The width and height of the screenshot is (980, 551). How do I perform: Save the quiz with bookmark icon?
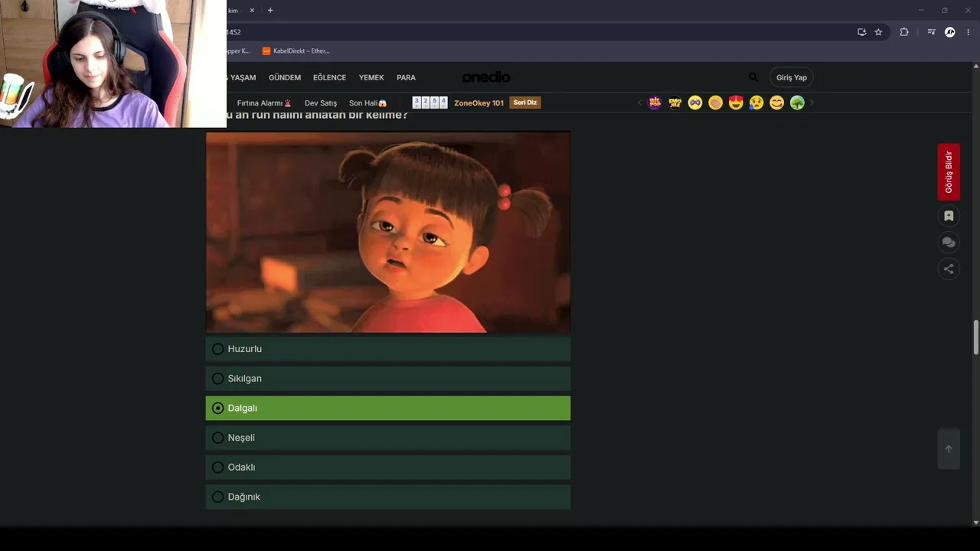click(x=949, y=216)
